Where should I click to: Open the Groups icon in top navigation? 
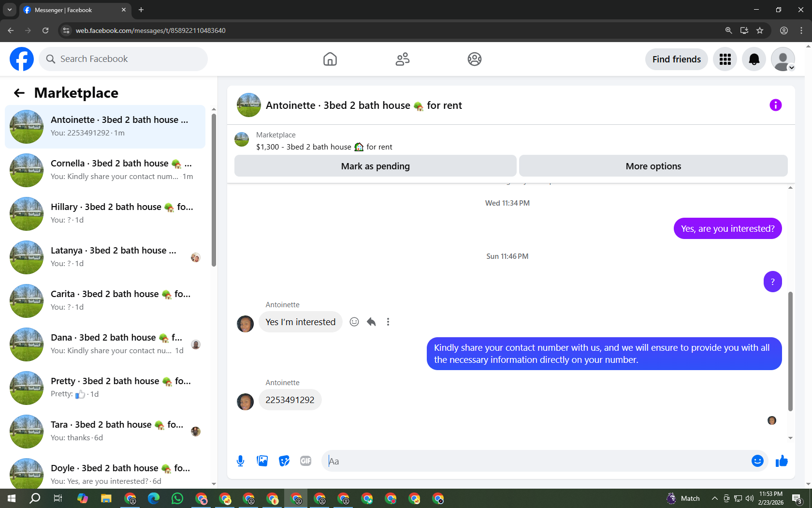pyautogui.click(x=475, y=59)
